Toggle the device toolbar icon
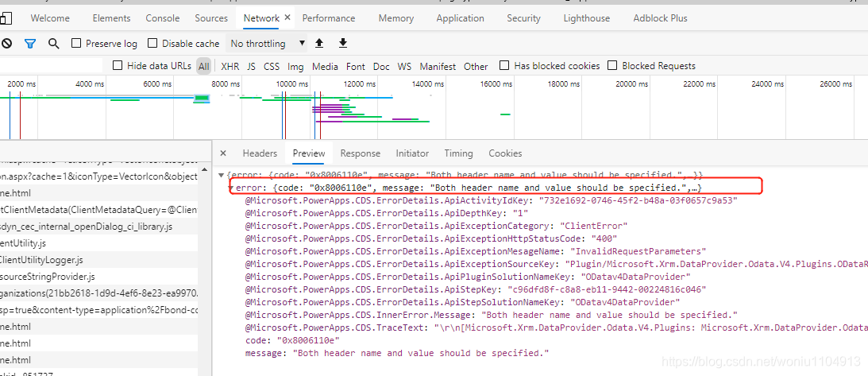The width and height of the screenshot is (868, 376). (5, 19)
